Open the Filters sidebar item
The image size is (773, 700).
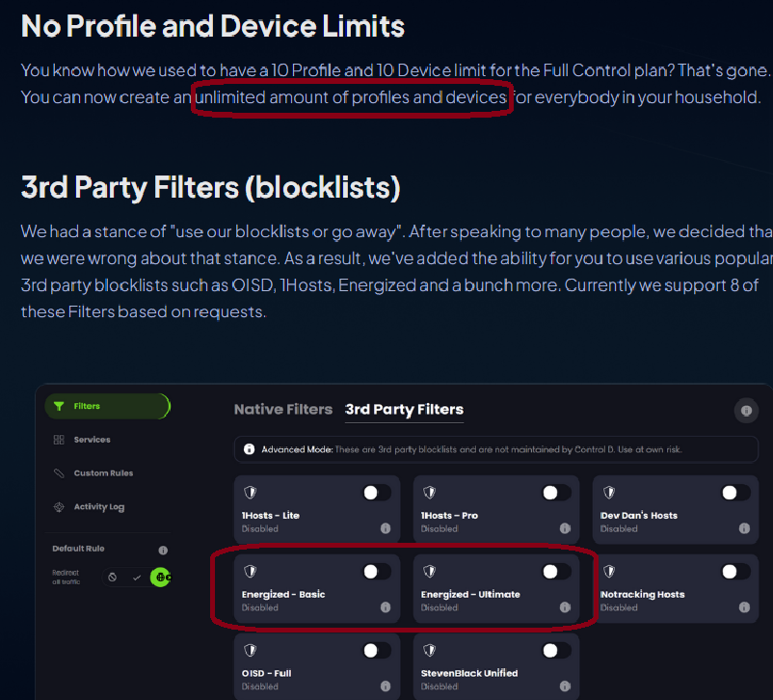click(108, 406)
